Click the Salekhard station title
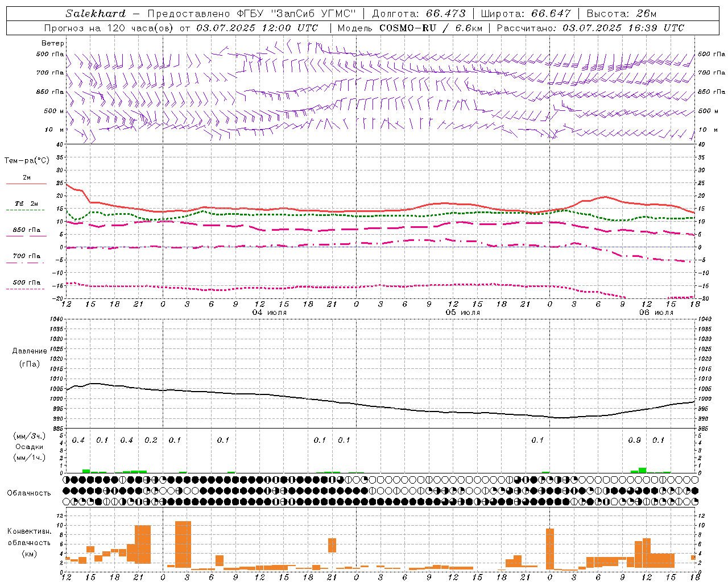The image size is (728, 582). click(x=96, y=14)
